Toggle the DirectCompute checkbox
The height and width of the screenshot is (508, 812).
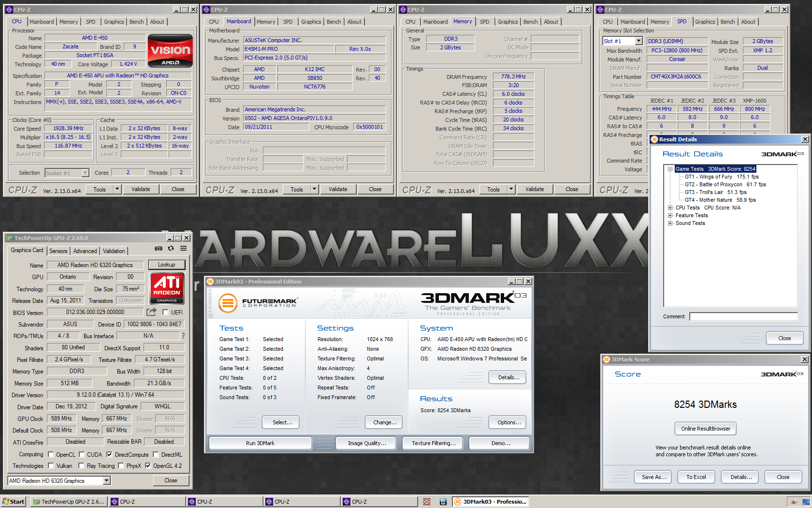pyautogui.click(x=109, y=455)
